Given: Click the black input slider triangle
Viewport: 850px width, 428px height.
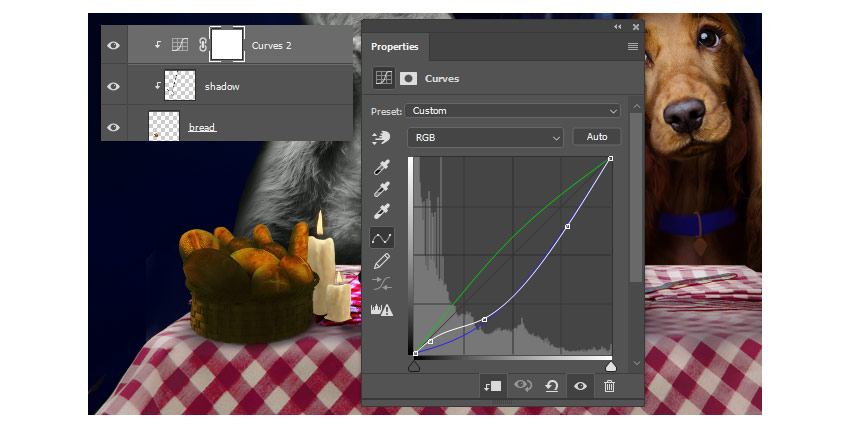Looking at the screenshot, I should (x=414, y=367).
